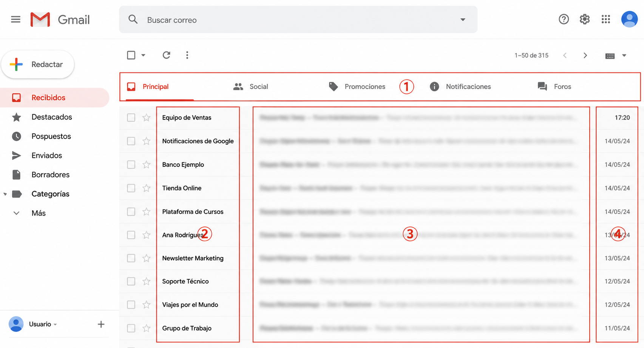This screenshot has height=348, width=644.
Task: Open the select-all dropdown arrow
Action: [143, 55]
